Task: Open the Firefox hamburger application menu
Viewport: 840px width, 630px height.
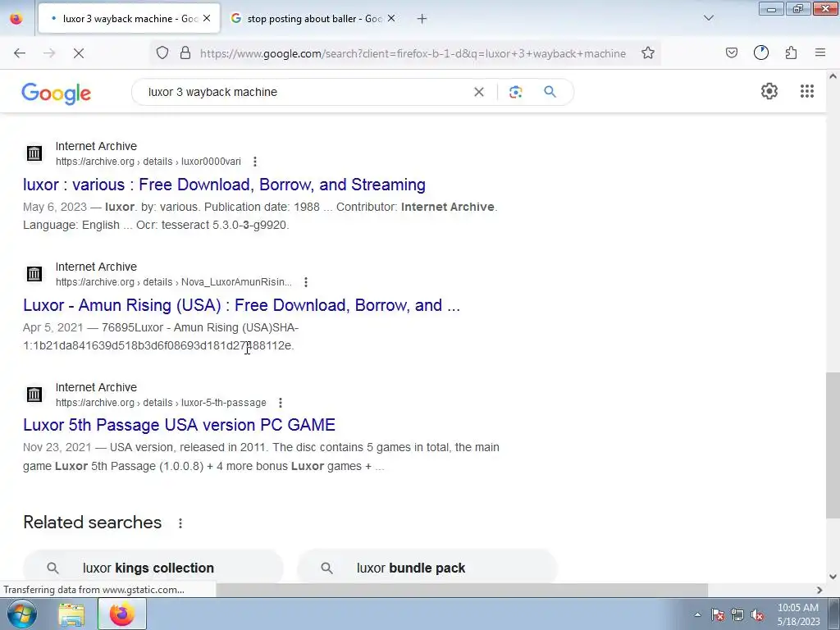Action: [x=819, y=52]
